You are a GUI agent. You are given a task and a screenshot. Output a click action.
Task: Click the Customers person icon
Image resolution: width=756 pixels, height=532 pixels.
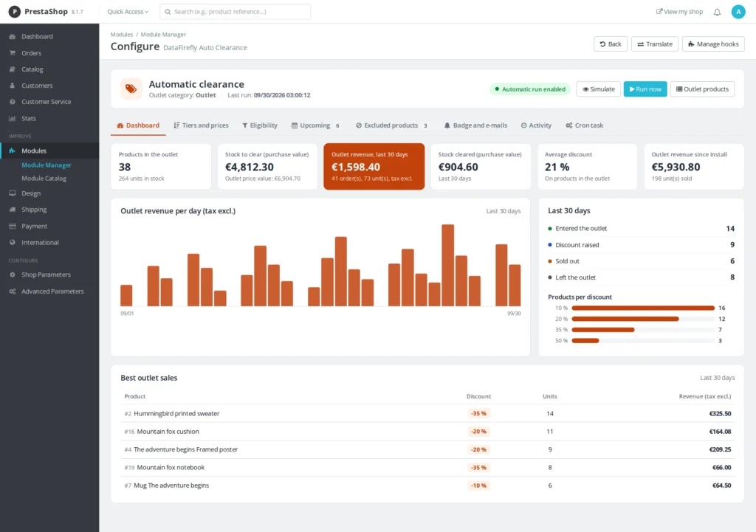pos(12,86)
